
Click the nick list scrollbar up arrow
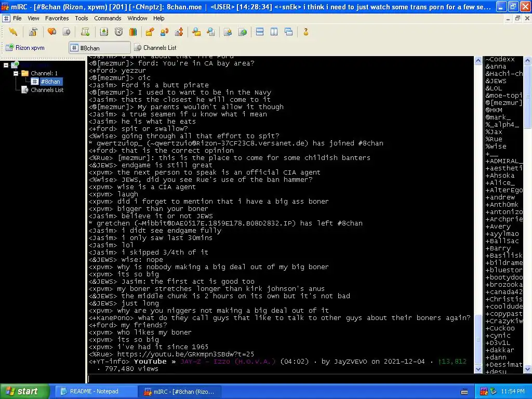528,60
